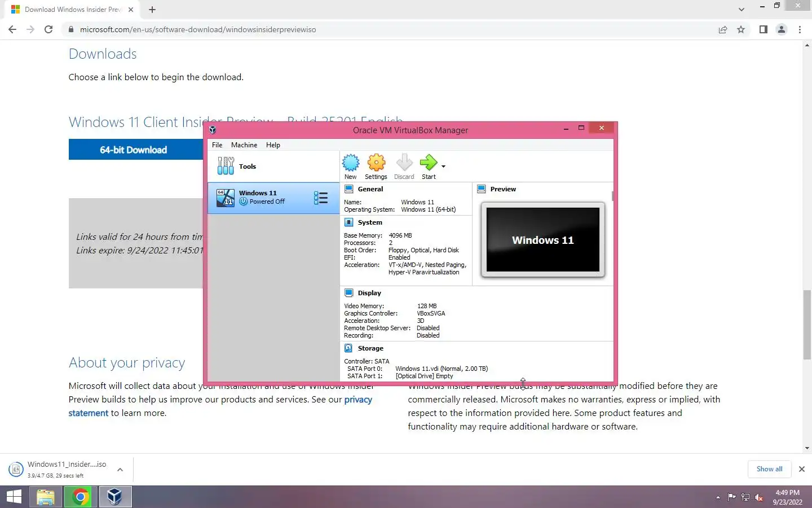The height and width of the screenshot is (508, 812).
Task: Click the Windows 11 preview thumbnail
Action: (543, 240)
